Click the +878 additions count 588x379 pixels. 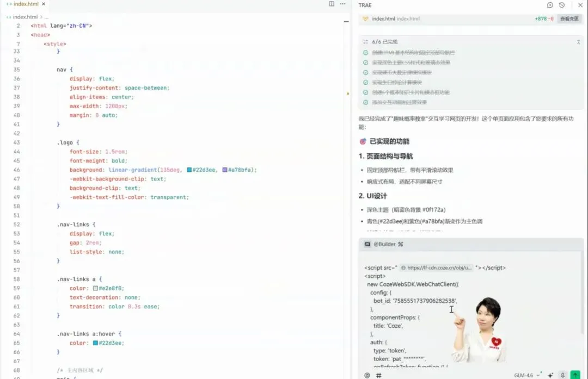point(541,18)
